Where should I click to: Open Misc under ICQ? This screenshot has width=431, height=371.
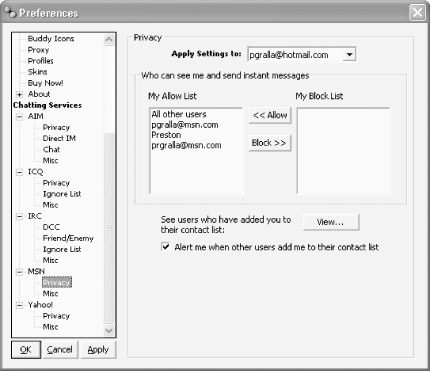click(x=50, y=205)
